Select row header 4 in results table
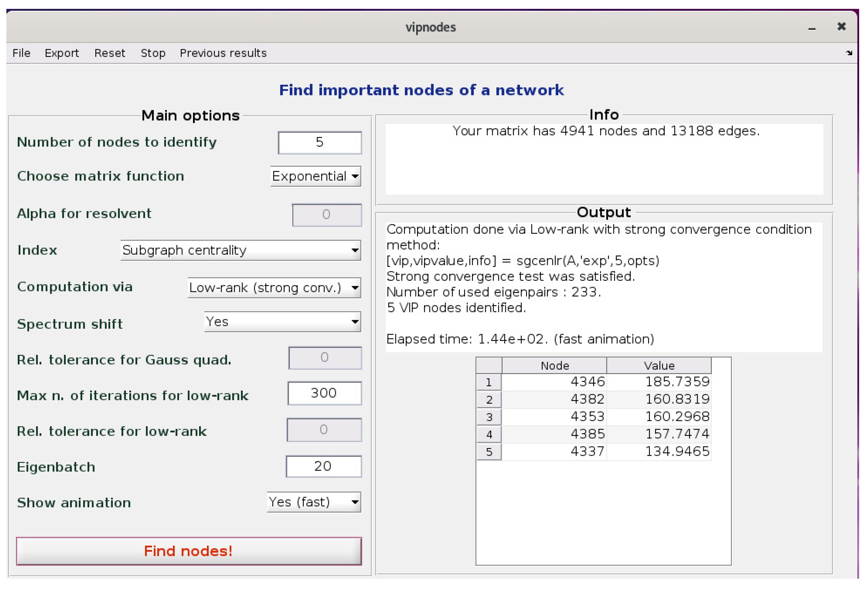Screen dimensions: 868x589 489,434
